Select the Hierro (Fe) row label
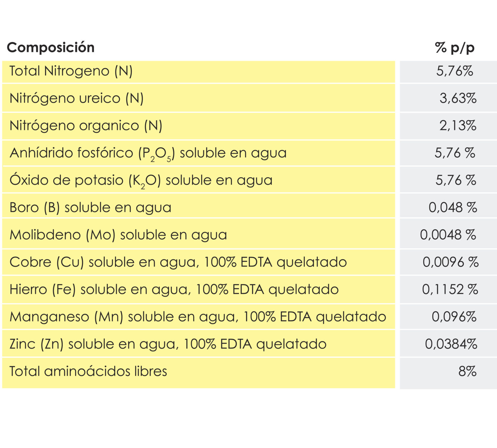The width and height of the screenshot is (497, 448). [x=174, y=289]
